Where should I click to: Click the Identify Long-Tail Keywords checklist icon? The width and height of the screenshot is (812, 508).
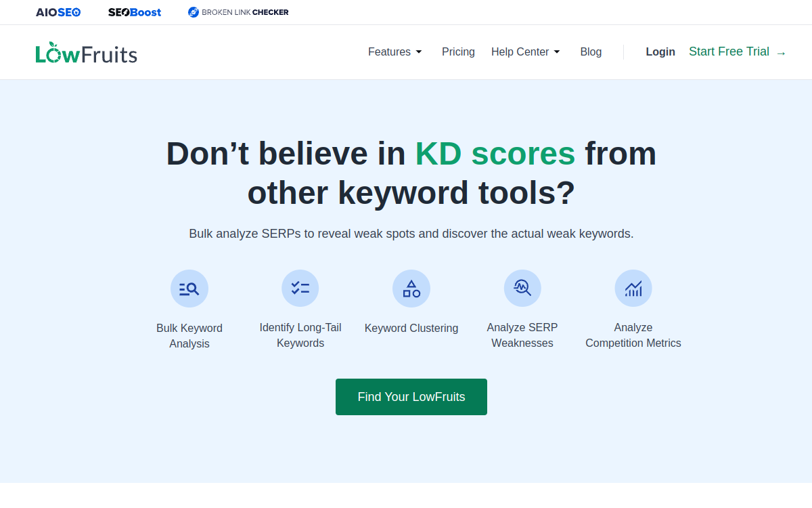300,289
